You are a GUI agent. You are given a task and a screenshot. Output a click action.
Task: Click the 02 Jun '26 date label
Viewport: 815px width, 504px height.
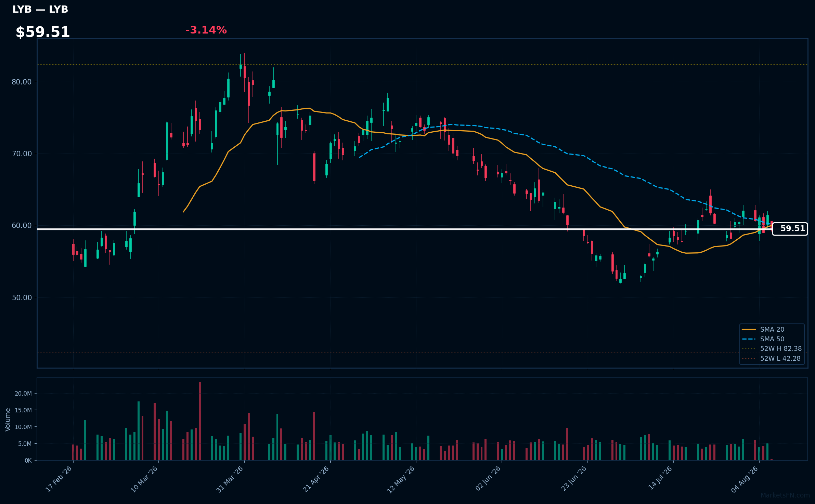[488, 479]
